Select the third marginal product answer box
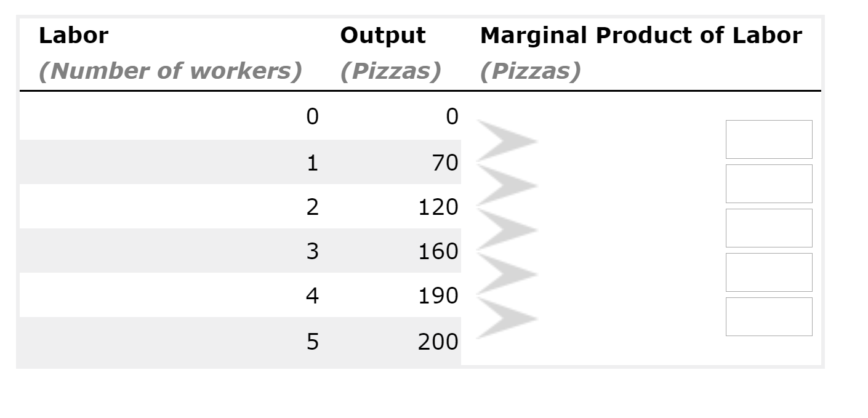Viewport: 868px width, 418px height. click(x=769, y=228)
